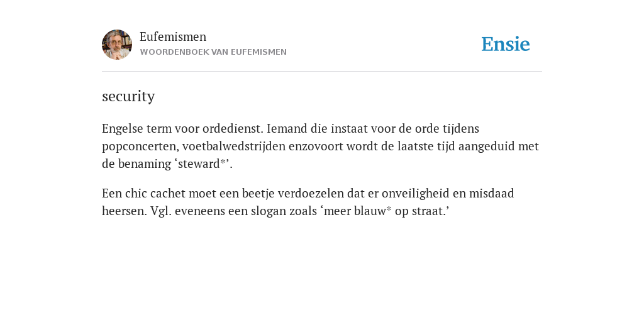
Task: Open the Woordenboek van Eufemismen subtitle link
Action: tap(213, 52)
